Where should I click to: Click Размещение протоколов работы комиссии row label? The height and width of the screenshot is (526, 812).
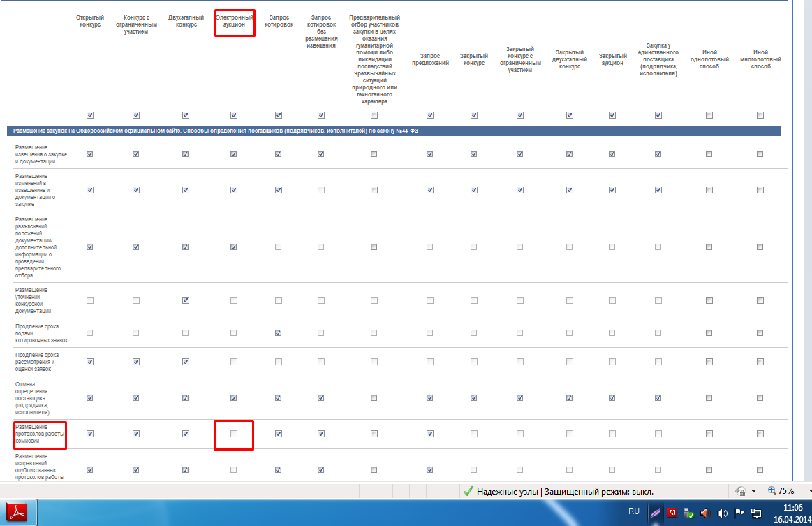coord(40,434)
